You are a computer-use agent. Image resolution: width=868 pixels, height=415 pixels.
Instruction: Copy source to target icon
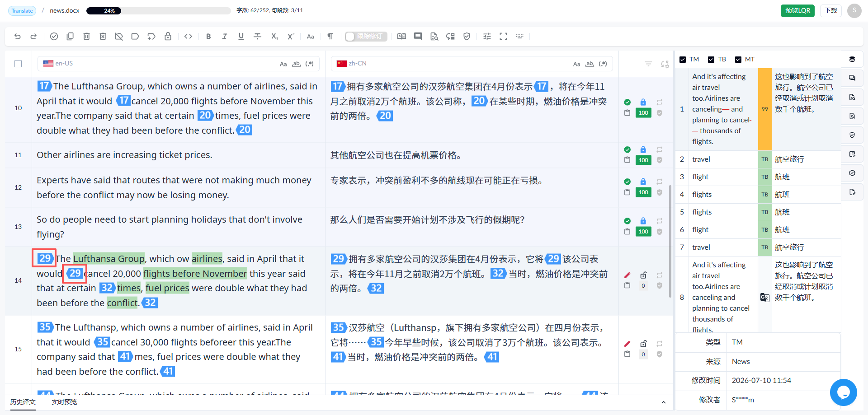coord(70,37)
